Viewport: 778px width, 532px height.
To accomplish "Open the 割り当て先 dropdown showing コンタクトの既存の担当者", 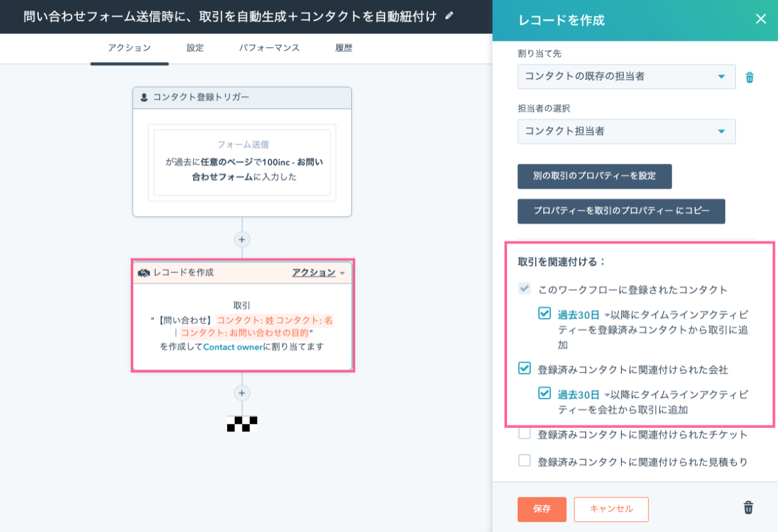I will (626, 77).
